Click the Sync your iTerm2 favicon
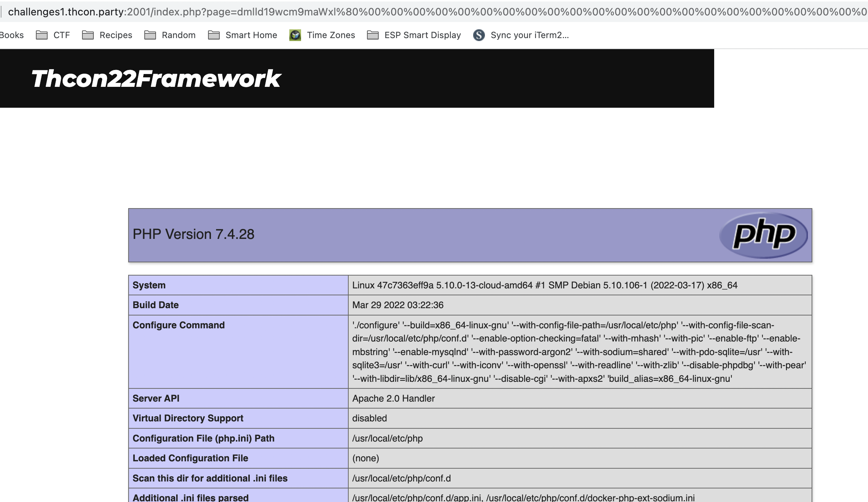The image size is (868, 502). [x=479, y=35]
